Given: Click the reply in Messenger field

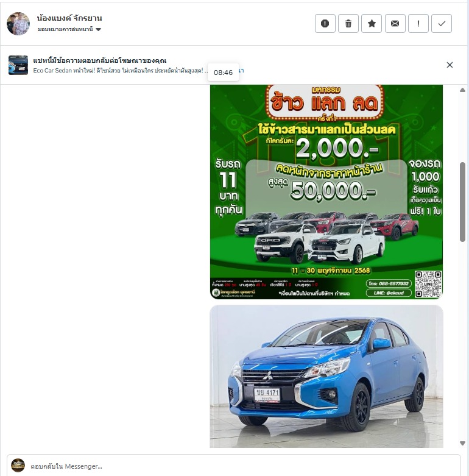Looking at the screenshot, I should point(234,466).
